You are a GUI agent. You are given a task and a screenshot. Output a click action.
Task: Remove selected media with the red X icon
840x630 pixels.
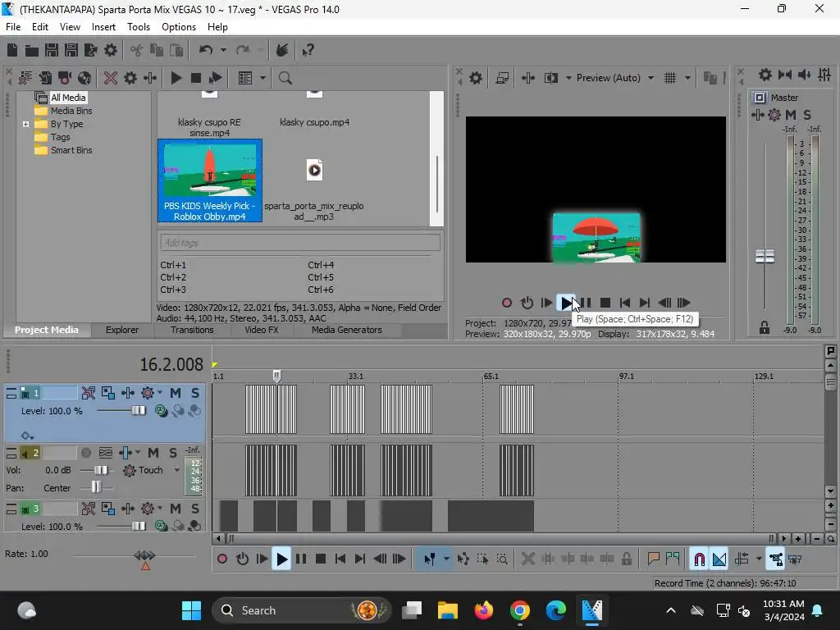click(111, 78)
